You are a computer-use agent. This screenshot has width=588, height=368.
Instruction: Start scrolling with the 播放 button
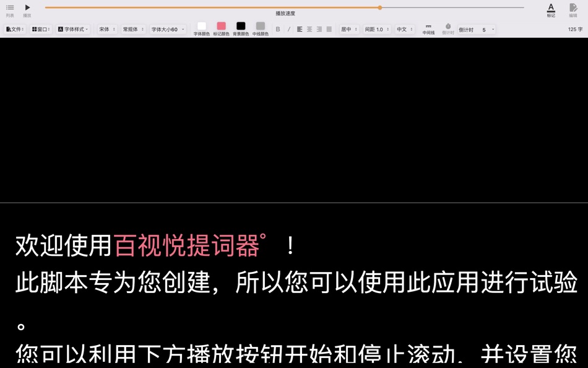(27, 10)
